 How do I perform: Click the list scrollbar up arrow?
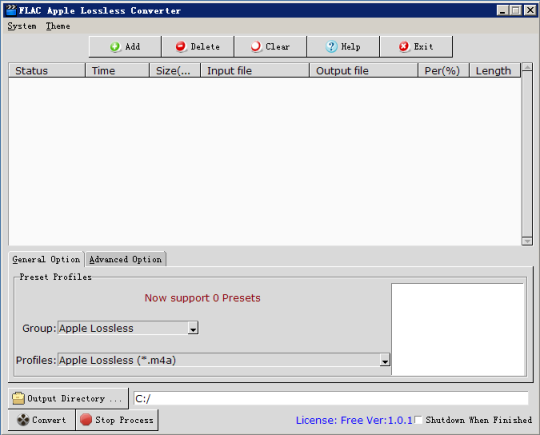pyautogui.click(x=527, y=67)
